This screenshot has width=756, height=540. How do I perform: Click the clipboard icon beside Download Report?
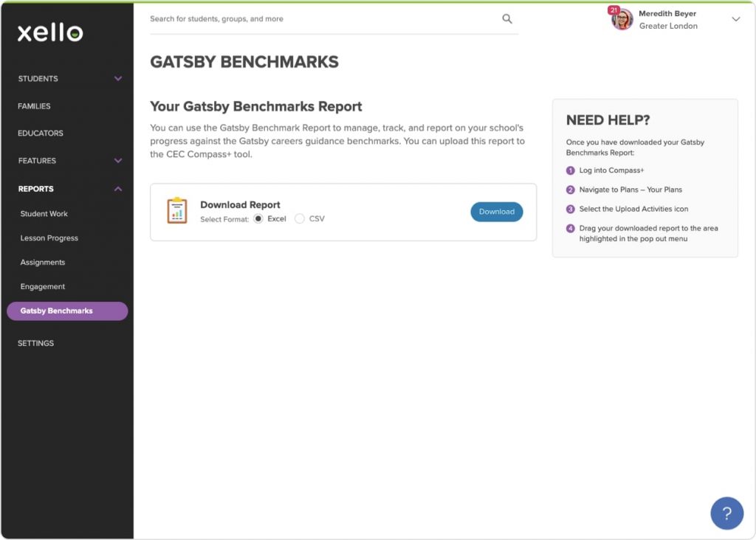(x=176, y=212)
